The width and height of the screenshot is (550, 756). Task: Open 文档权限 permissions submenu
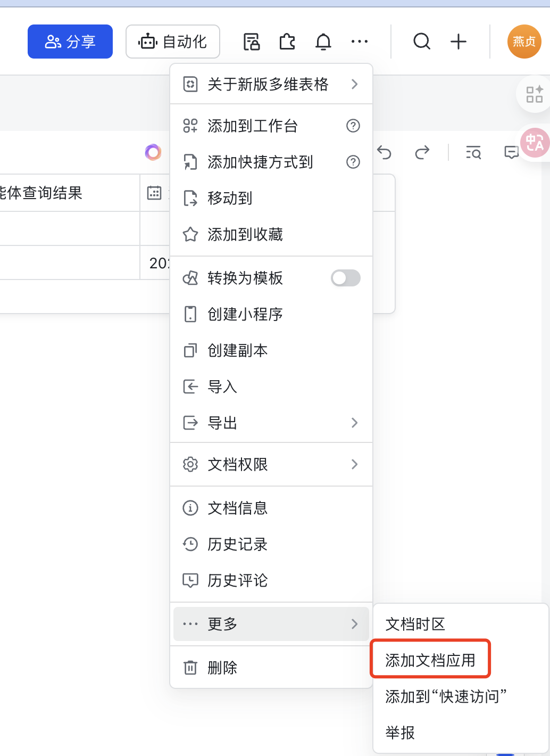click(271, 464)
